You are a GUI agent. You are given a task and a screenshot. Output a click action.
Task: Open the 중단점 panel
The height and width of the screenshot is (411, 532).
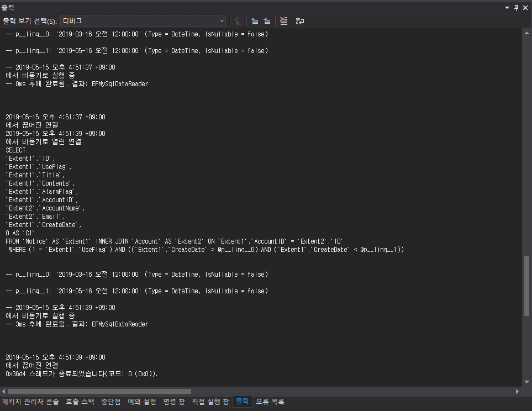point(110,402)
